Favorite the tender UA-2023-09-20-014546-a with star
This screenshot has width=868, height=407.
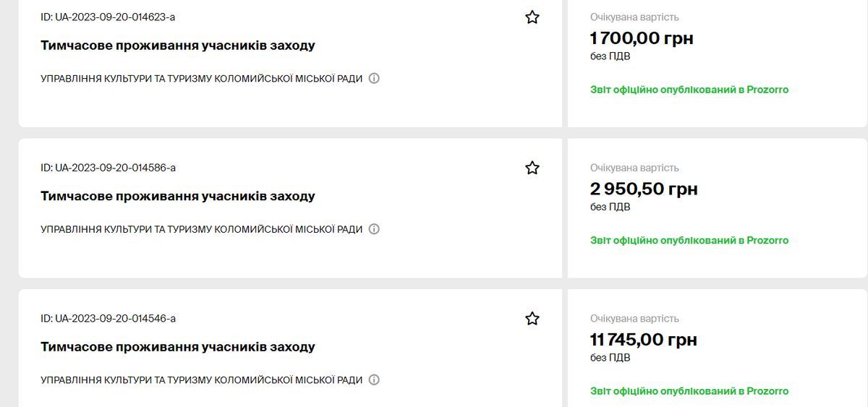532,319
